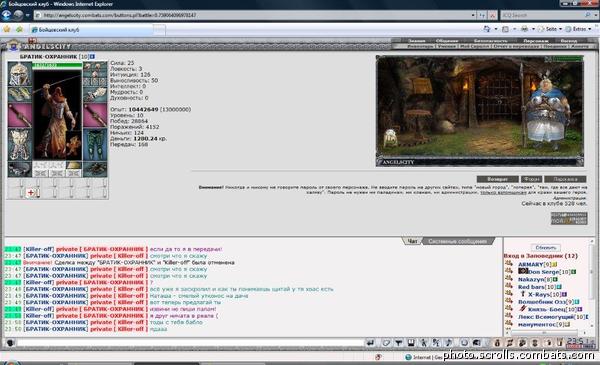Open the recent pages dropdown next to Forward
600x365 pixels.
[x=28, y=15]
